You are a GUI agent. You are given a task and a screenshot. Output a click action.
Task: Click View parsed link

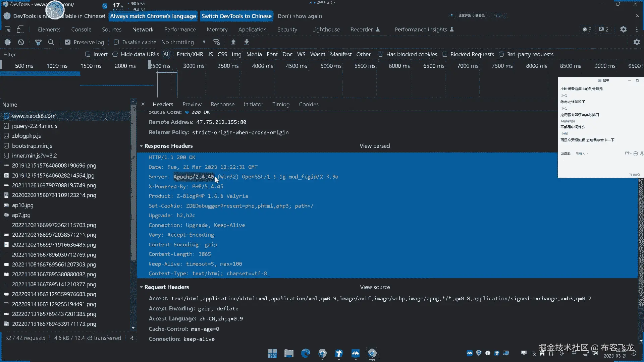tap(375, 146)
